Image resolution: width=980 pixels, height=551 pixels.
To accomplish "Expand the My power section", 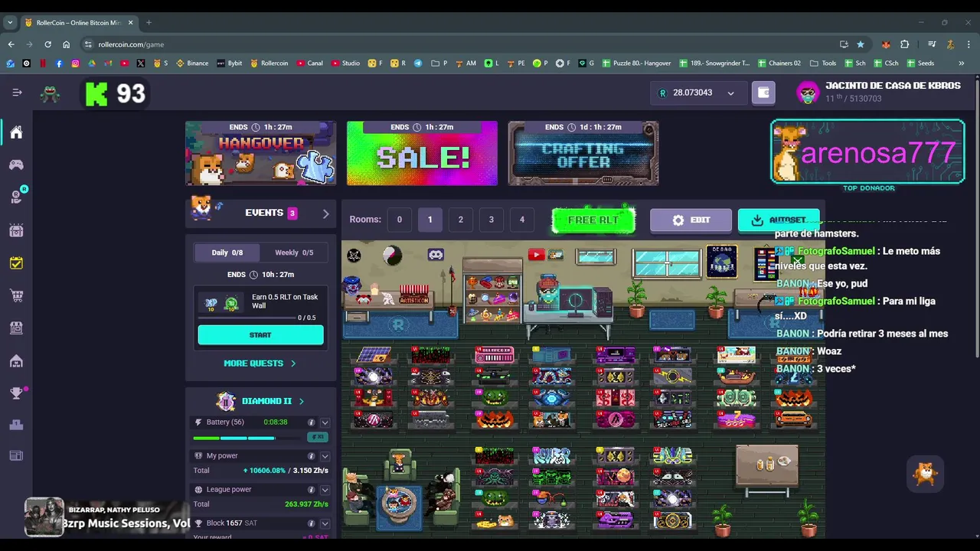I will (325, 456).
